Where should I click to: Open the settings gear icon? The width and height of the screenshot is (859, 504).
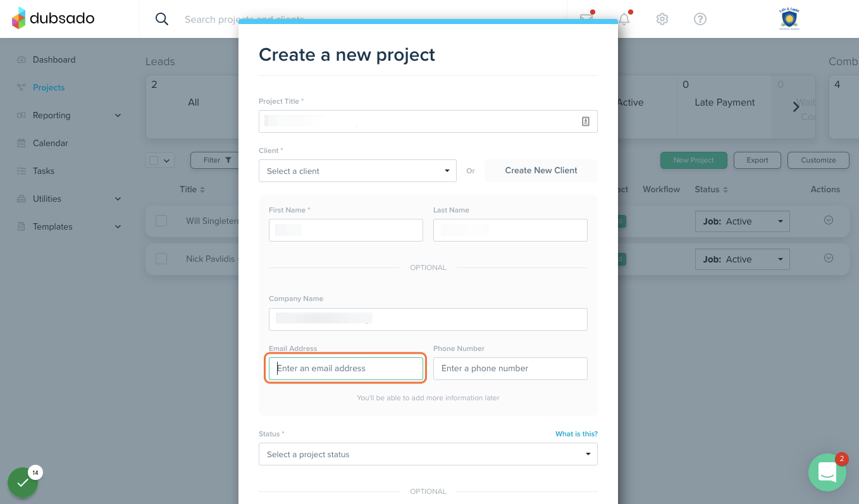tap(662, 19)
